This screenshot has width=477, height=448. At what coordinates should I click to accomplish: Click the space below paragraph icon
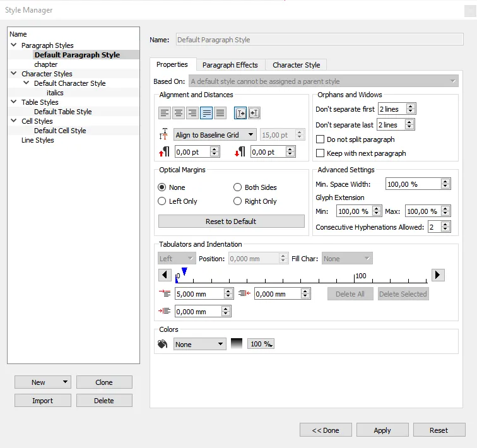pos(240,151)
